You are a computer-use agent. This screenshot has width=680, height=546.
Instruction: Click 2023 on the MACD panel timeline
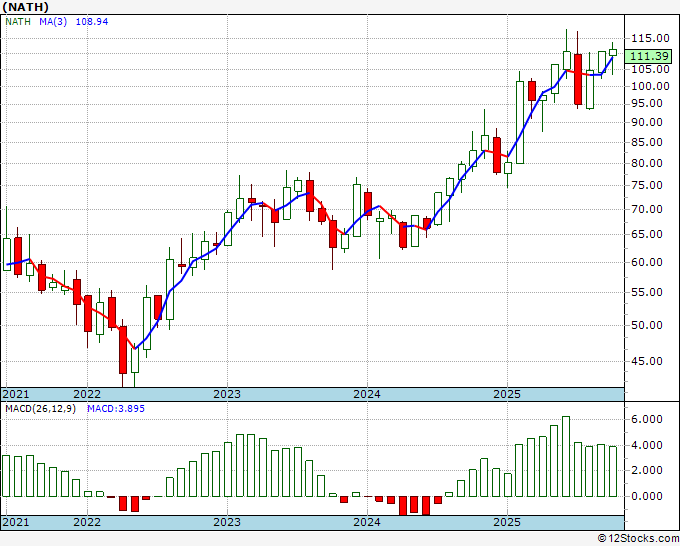click(x=227, y=522)
